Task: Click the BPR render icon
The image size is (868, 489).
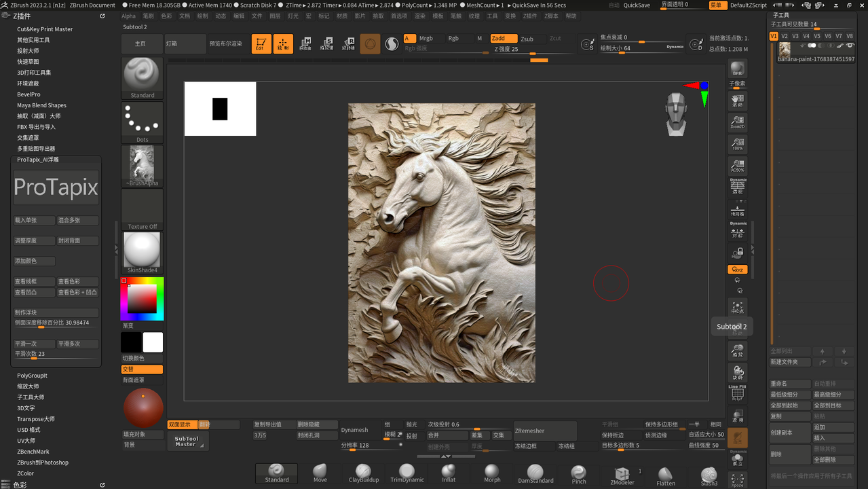Action: [x=737, y=68]
